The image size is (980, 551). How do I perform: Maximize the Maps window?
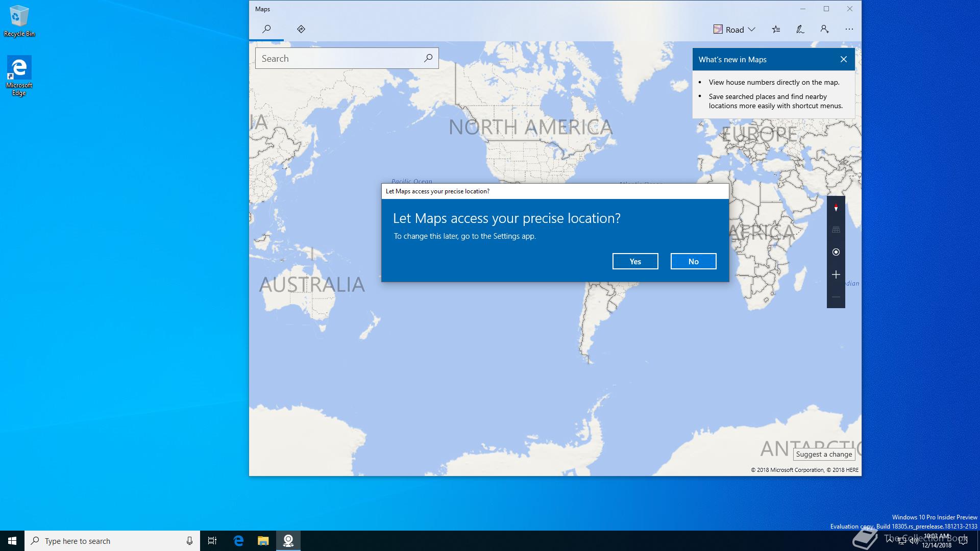click(x=826, y=9)
